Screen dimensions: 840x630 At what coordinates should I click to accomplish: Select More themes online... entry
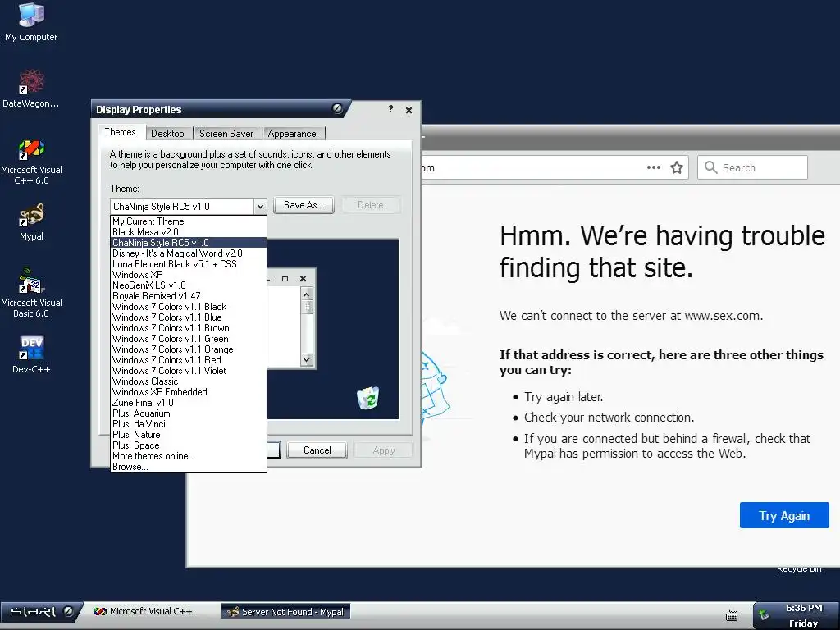[x=189, y=456]
